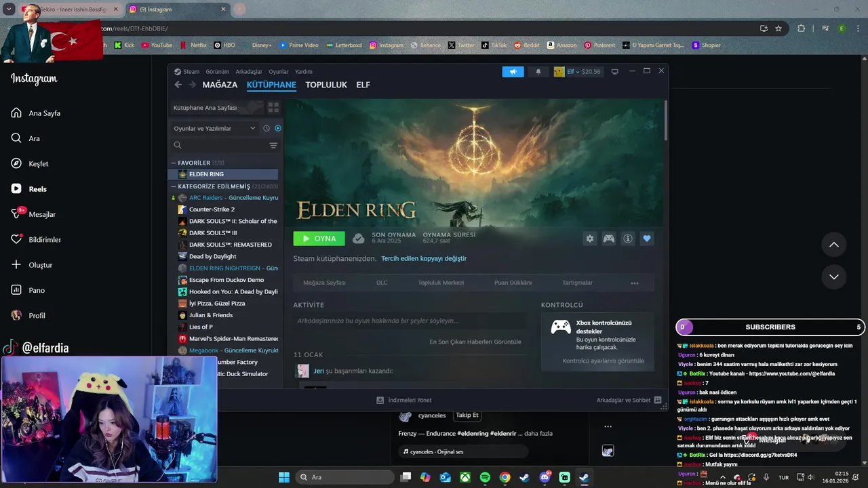868x488 pixels.
Task: Open Steam announcements megaphone icon
Action: (x=513, y=71)
